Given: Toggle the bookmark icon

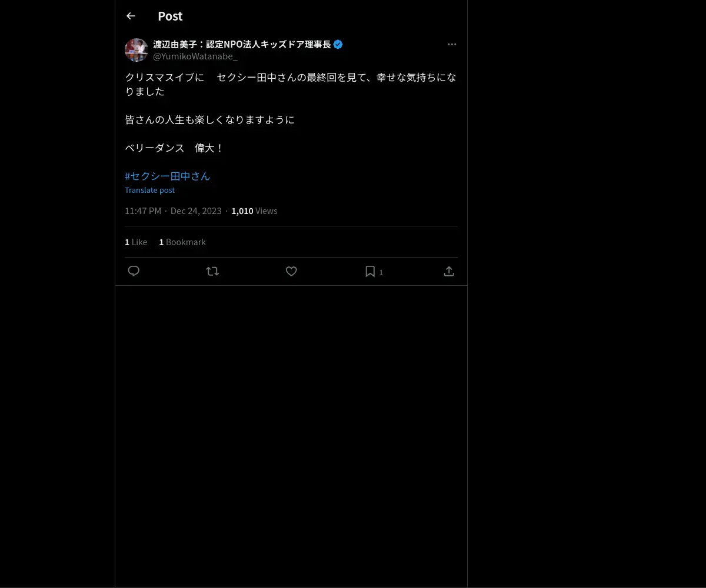Looking at the screenshot, I should 370,271.
